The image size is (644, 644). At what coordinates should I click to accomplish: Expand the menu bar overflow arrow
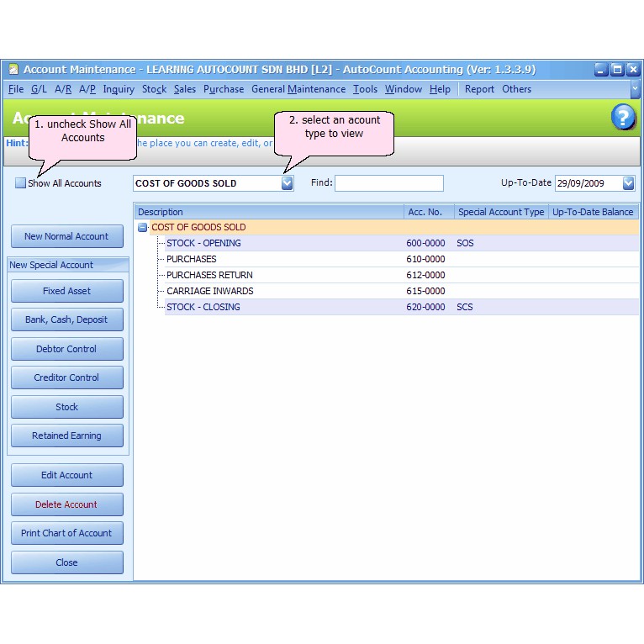(635, 88)
